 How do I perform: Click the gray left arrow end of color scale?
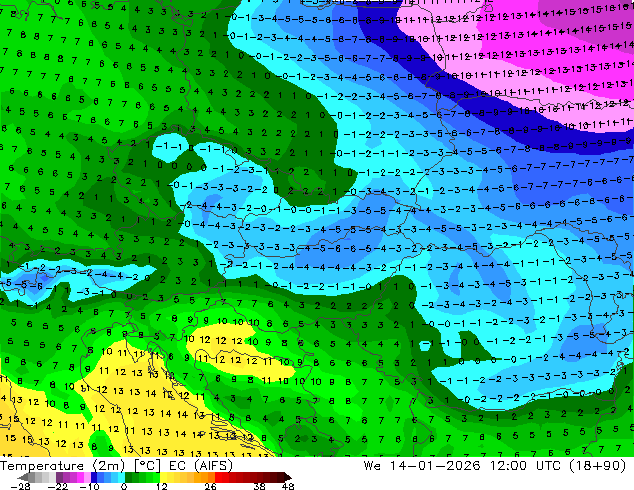pos(22,477)
